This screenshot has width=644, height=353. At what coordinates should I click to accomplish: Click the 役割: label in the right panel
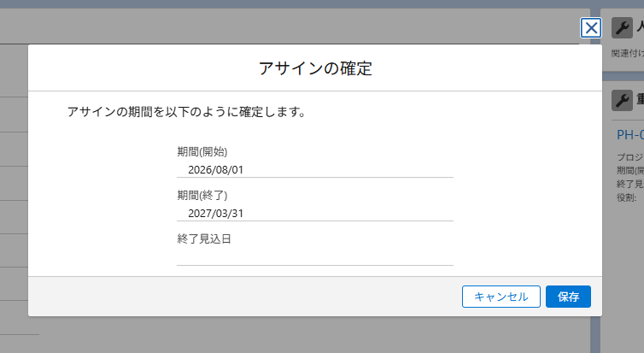click(x=626, y=197)
